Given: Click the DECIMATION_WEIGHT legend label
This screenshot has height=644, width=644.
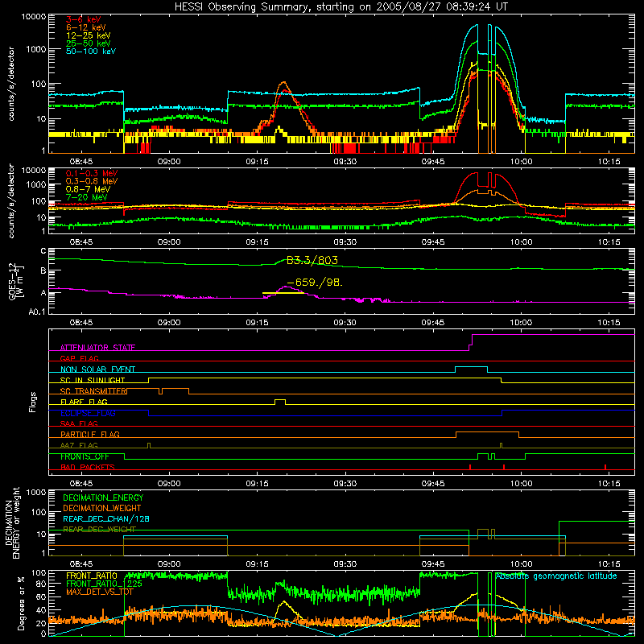Looking at the screenshot, I should 102,509.
